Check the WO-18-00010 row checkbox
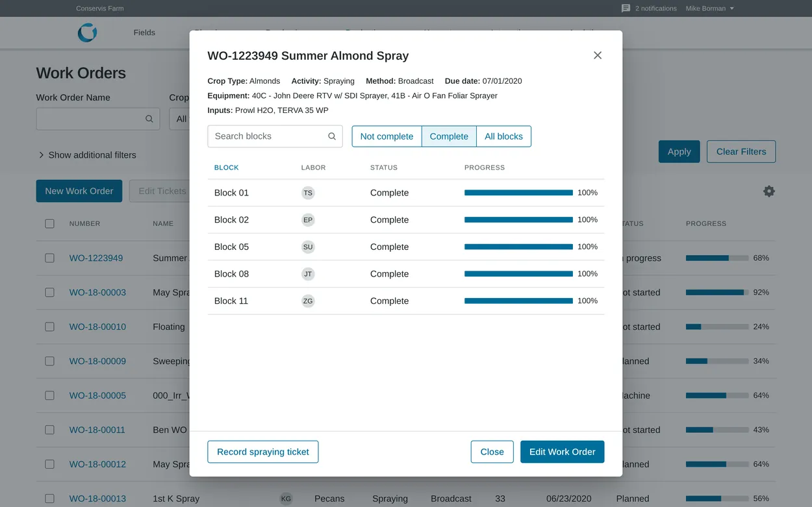The width and height of the screenshot is (812, 507). coord(49,327)
